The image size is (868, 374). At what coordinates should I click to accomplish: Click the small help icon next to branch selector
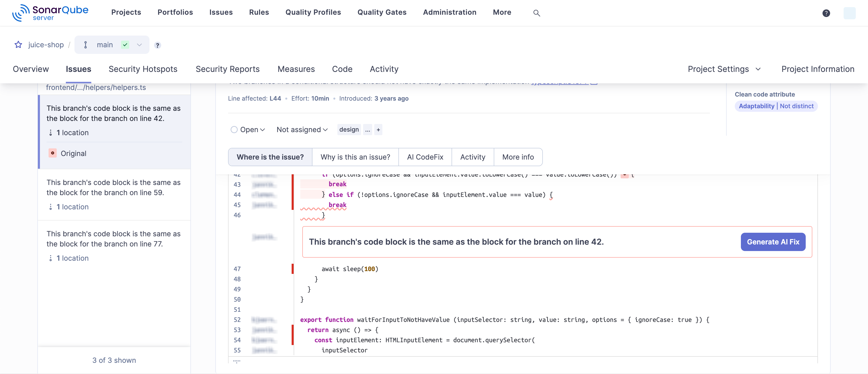[157, 45]
